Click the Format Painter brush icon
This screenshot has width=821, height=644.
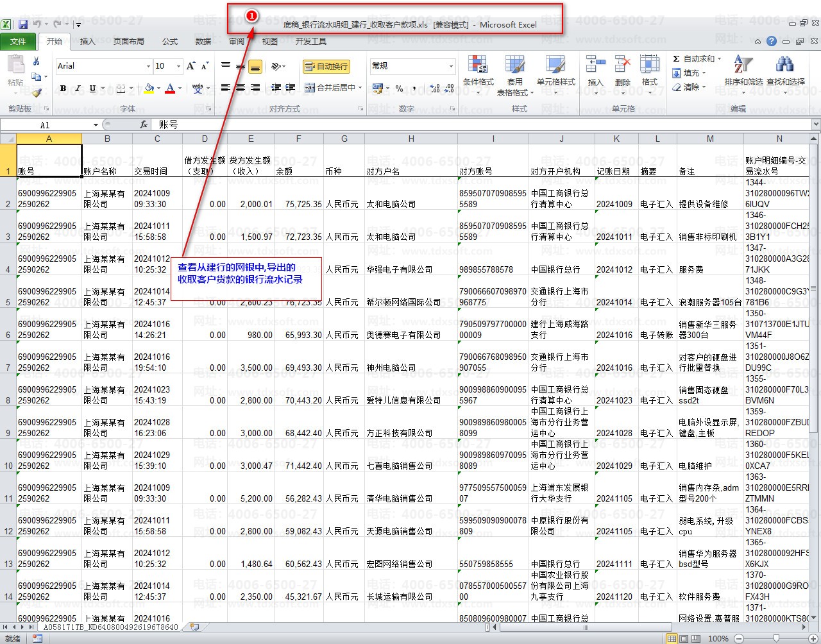click(x=37, y=92)
